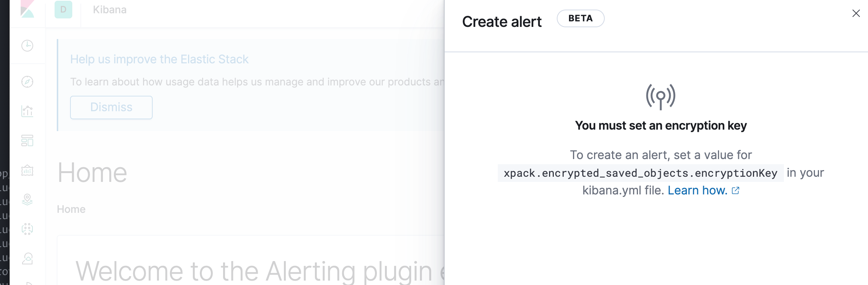Select the Maps app icon

[28, 200]
